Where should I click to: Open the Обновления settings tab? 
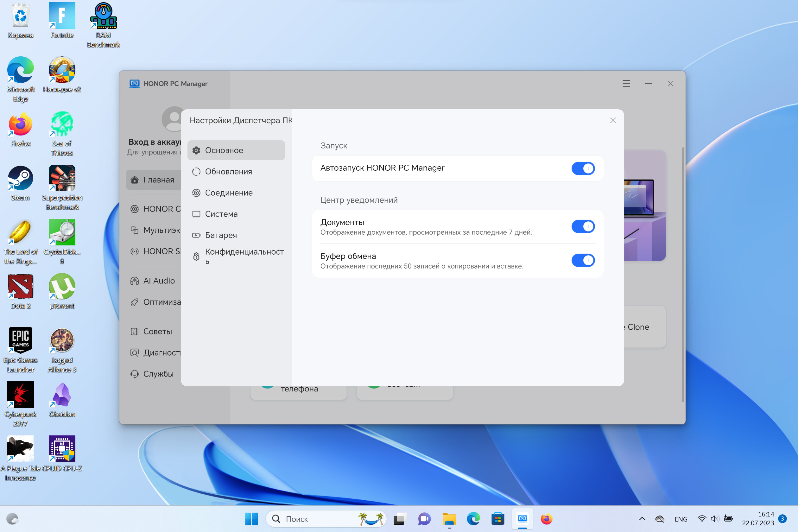tap(236, 172)
